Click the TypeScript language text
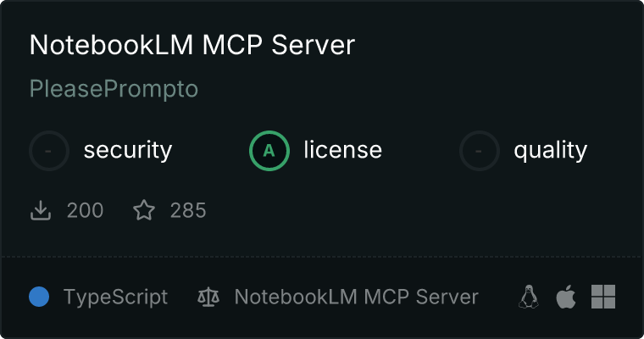This screenshot has width=644, height=339. click(x=116, y=297)
